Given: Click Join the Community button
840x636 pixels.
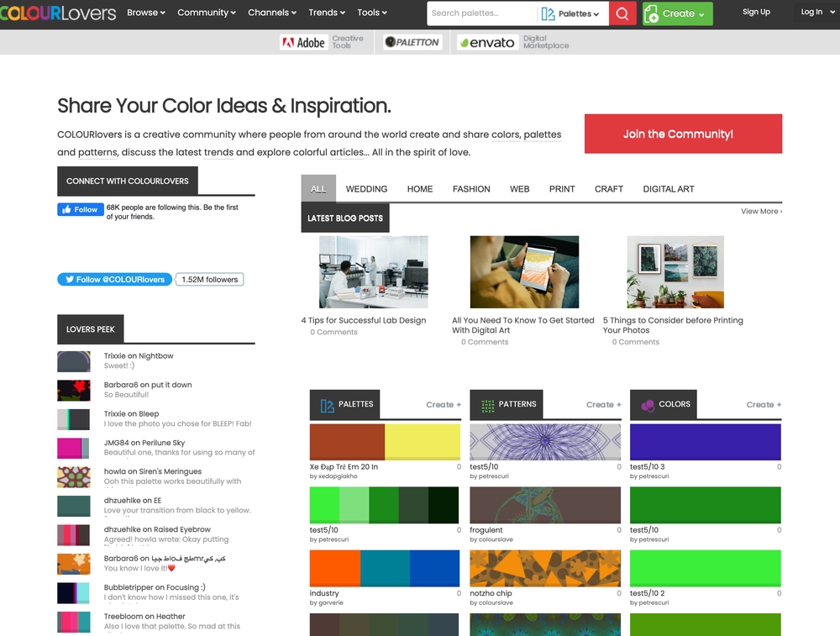Looking at the screenshot, I should click(x=682, y=134).
